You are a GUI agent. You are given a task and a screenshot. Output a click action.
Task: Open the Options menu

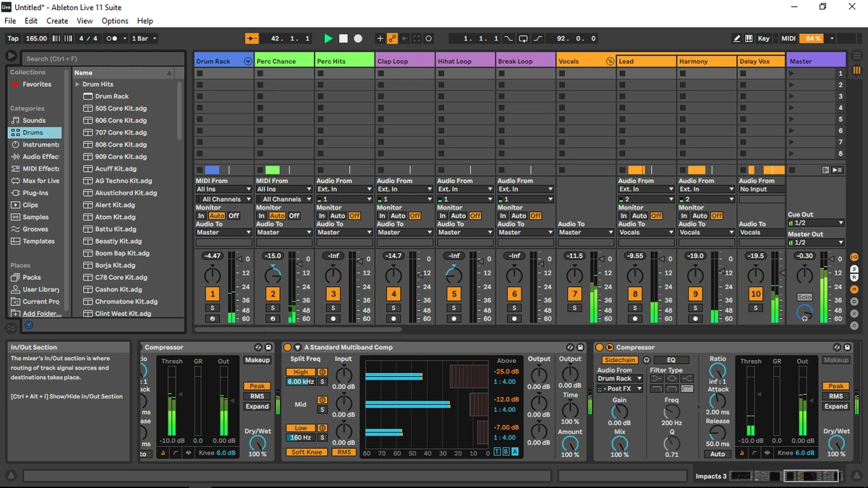coord(115,21)
